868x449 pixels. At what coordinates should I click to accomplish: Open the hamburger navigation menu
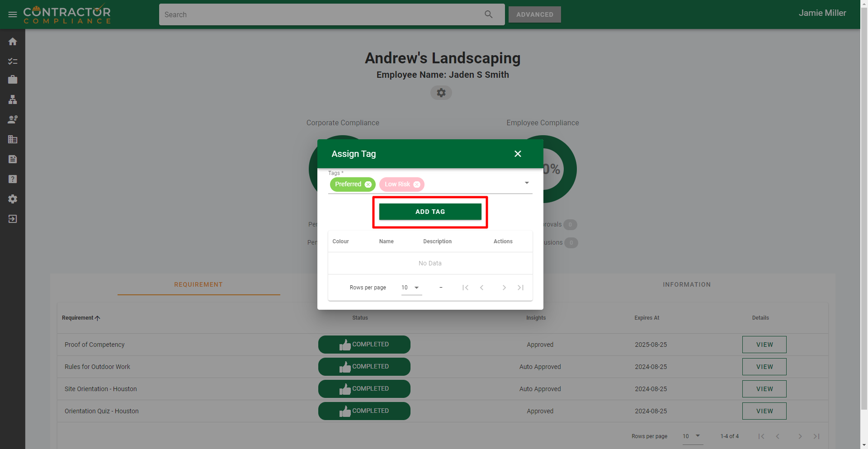(x=13, y=14)
